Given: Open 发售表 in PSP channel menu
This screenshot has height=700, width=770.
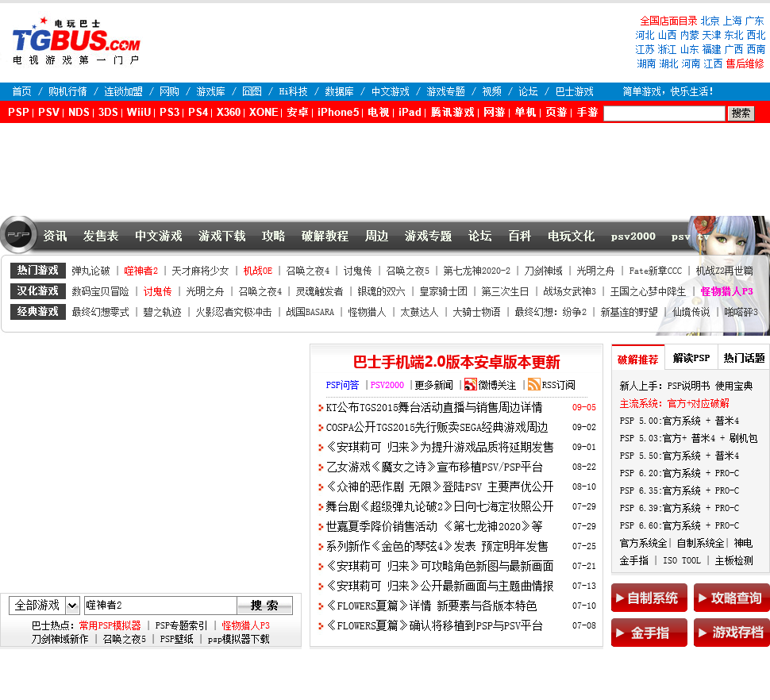Looking at the screenshot, I should (101, 237).
